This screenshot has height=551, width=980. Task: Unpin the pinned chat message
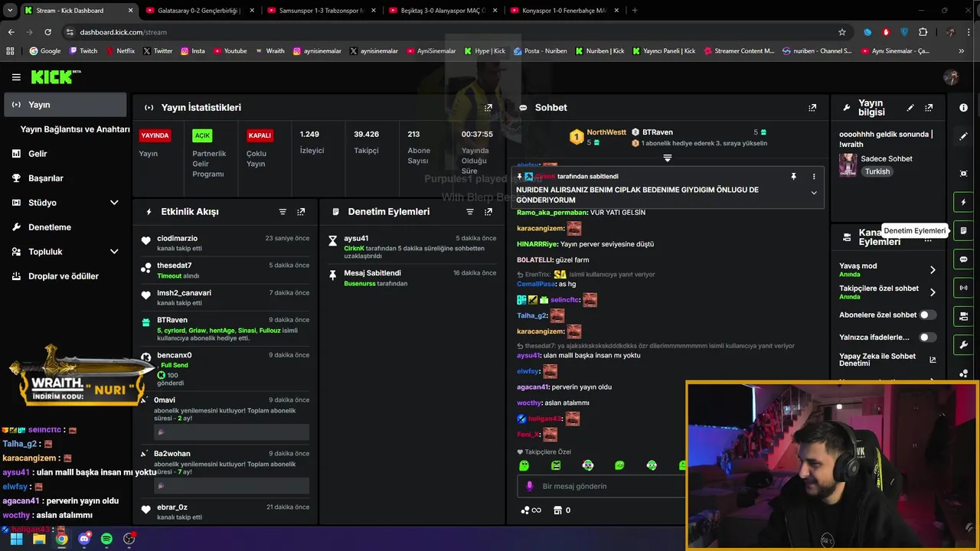tap(793, 176)
